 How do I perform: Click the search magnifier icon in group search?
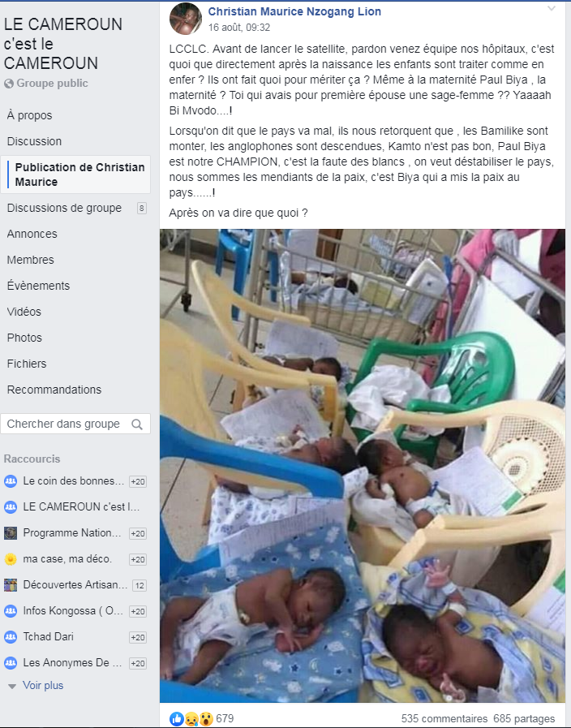pyautogui.click(x=137, y=424)
